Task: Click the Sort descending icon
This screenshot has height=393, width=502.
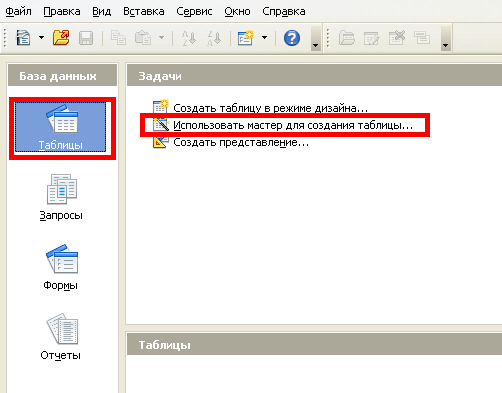Action: pyautogui.click(x=214, y=38)
